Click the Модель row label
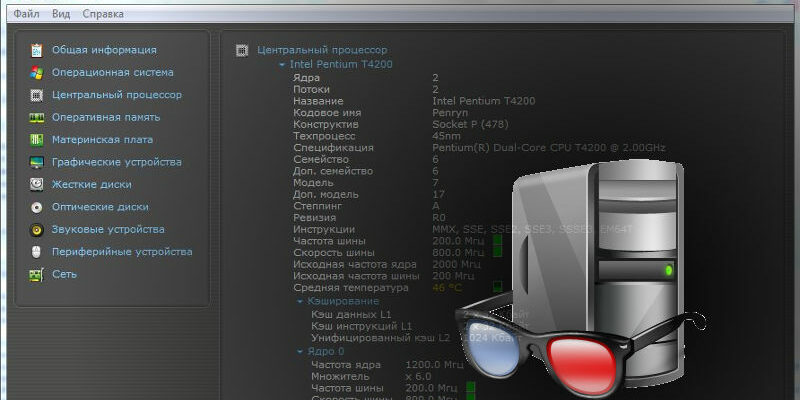The image size is (800, 400). point(313,183)
